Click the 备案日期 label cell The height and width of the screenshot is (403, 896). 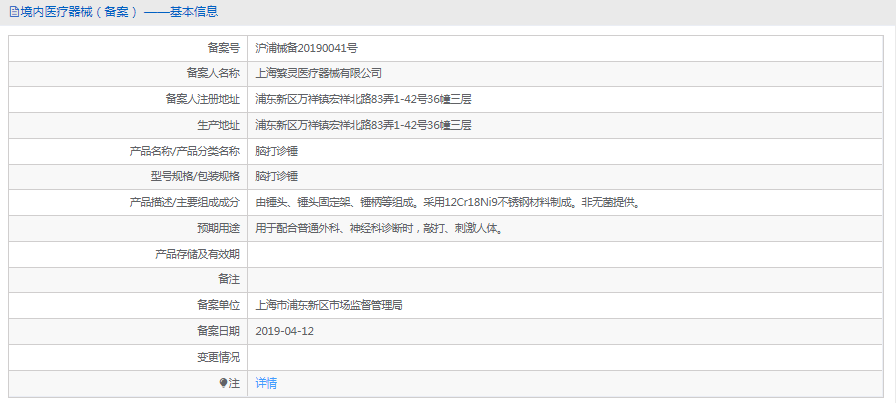(x=128, y=331)
